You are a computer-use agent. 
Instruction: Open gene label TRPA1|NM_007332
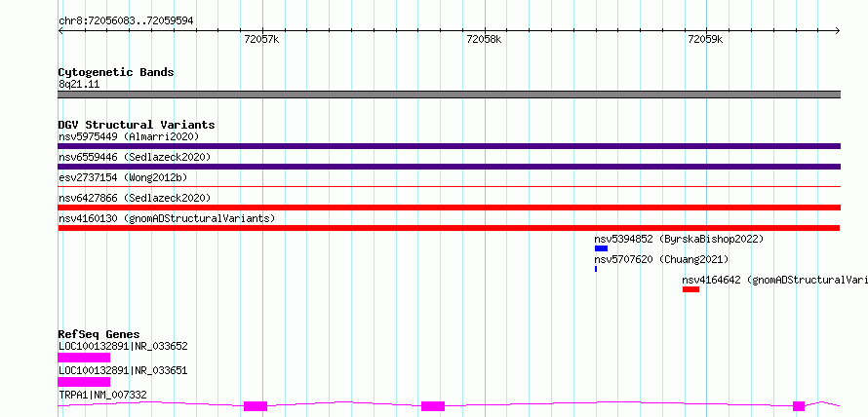tap(102, 395)
